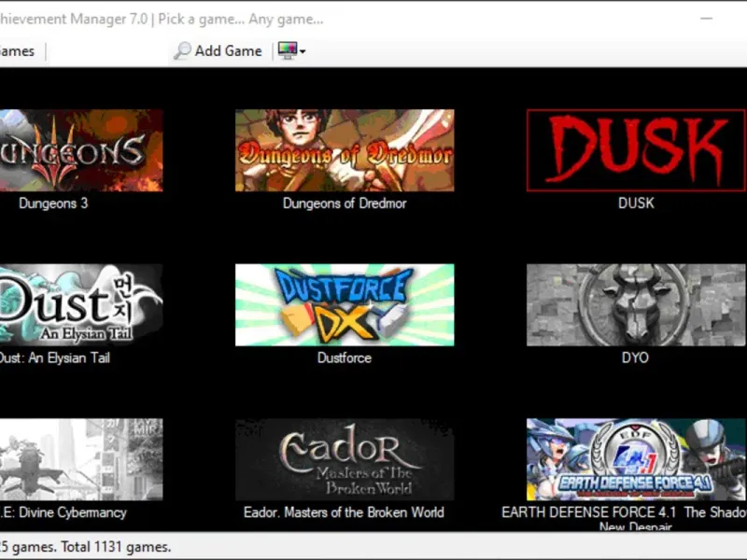The width and height of the screenshot is (747, 560).
Task: Choose the Dustforce DX banner
Action: pos(345,305)
